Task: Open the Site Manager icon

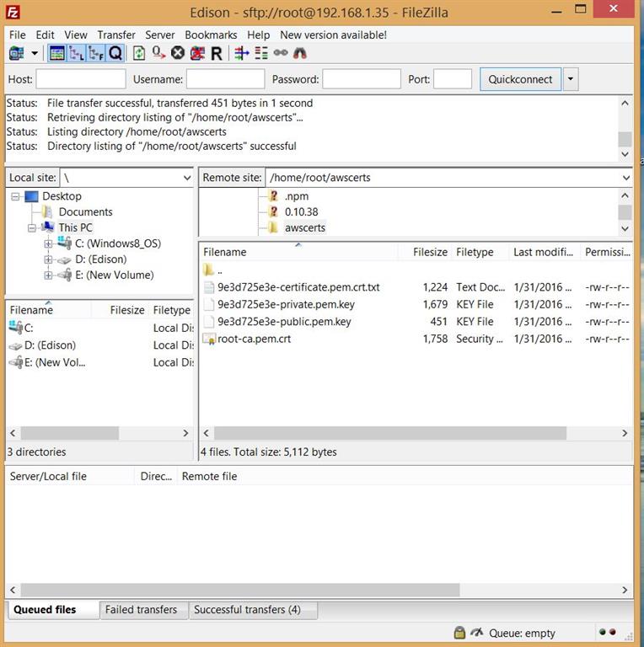Action: point(17,53)
